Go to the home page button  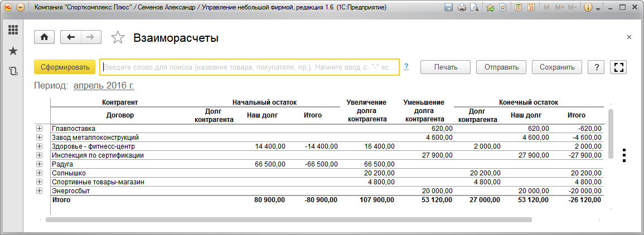[x=45, y=37]
